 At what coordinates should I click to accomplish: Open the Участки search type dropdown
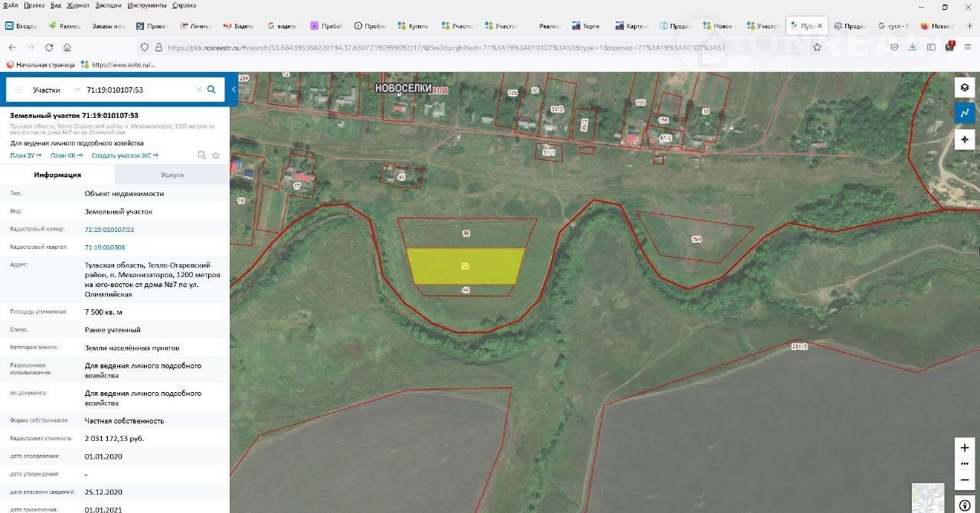click(55, 90)
